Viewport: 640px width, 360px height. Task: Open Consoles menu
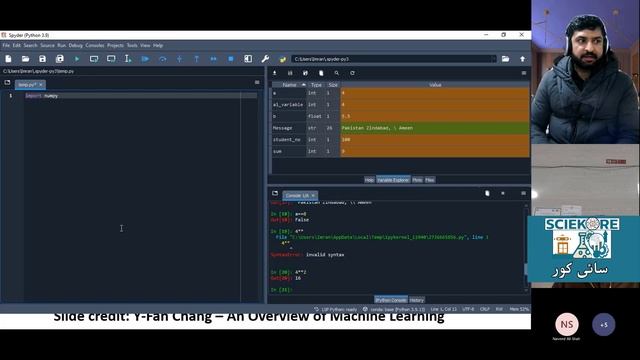point(95,46)
